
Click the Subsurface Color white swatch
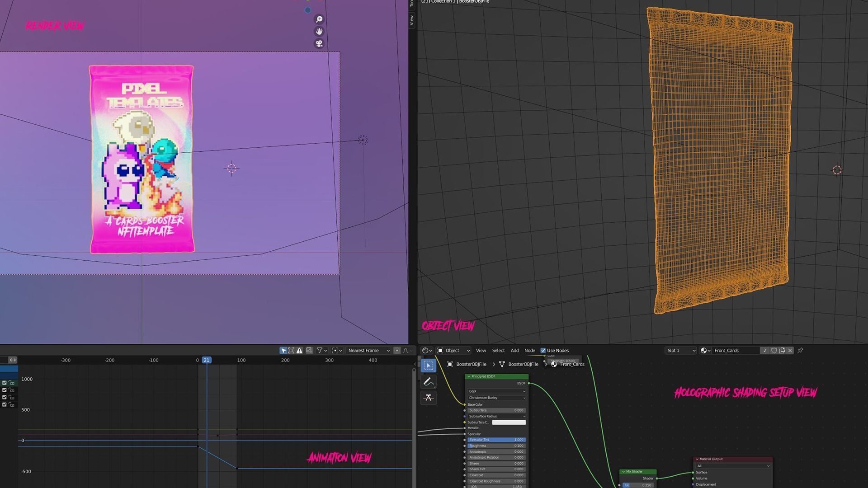click(x=509, y=422)
